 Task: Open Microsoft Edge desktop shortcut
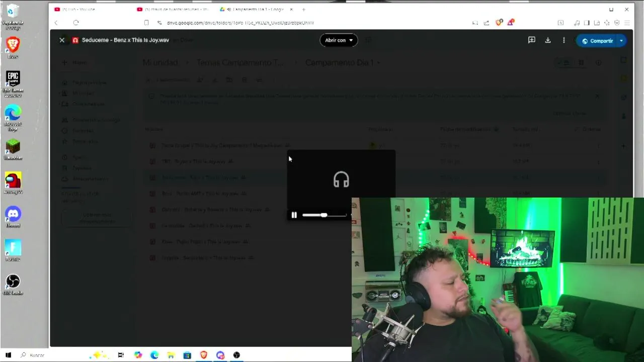click(13, 118)
